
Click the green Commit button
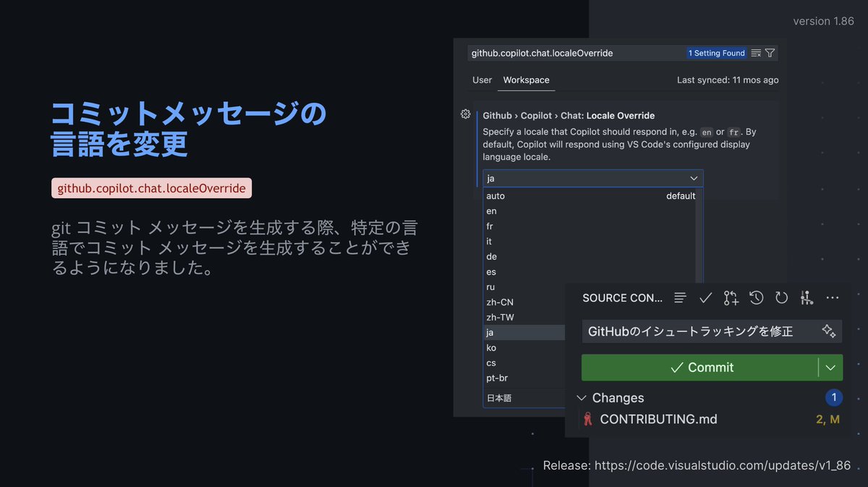(x=700, y=368)
